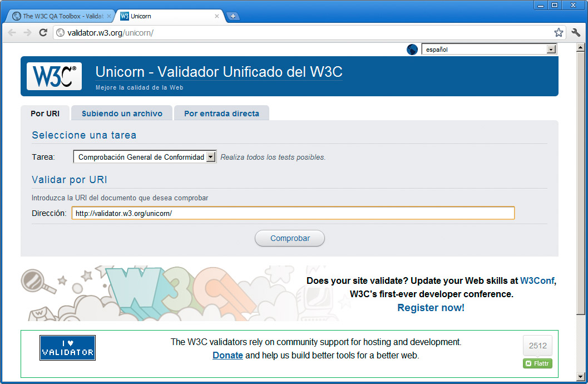Switch to Por entrada directa tab
Viewport: 588px width, 384px height.
tap(221, 113)
